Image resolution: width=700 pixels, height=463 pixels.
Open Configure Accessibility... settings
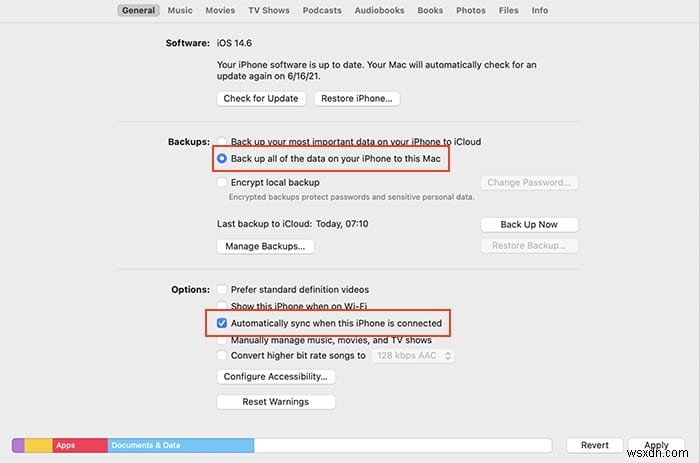[x=276, y=377]
